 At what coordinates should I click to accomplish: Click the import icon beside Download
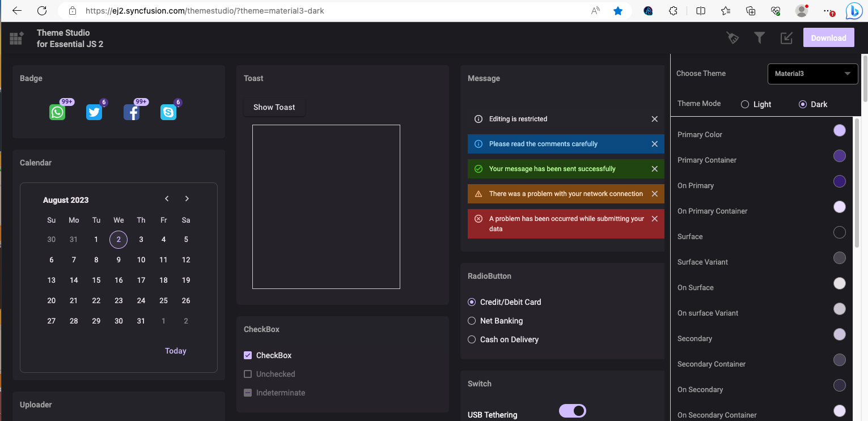pos(786,38)
